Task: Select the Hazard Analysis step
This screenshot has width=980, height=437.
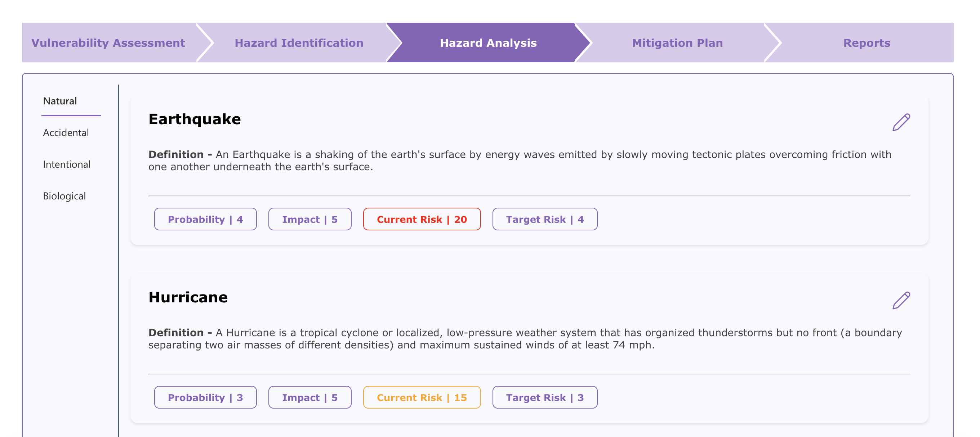Action: point(488,43)
